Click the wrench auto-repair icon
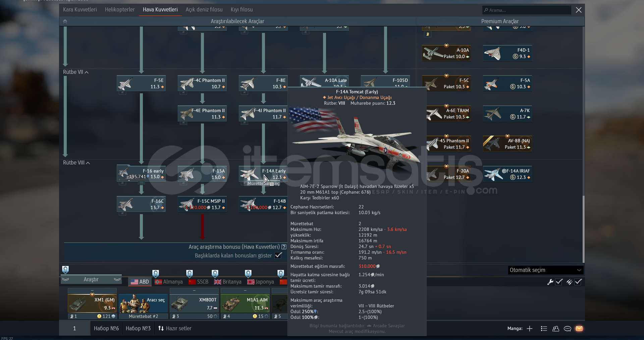The height and width of the screenshot is (340, 644). click(x=550, y=282)
